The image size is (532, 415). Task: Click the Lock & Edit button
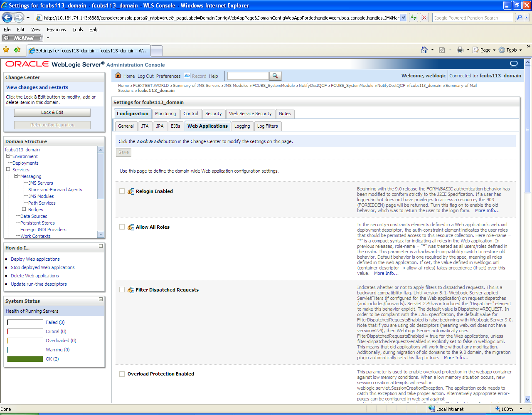click(x=52, y=113)
